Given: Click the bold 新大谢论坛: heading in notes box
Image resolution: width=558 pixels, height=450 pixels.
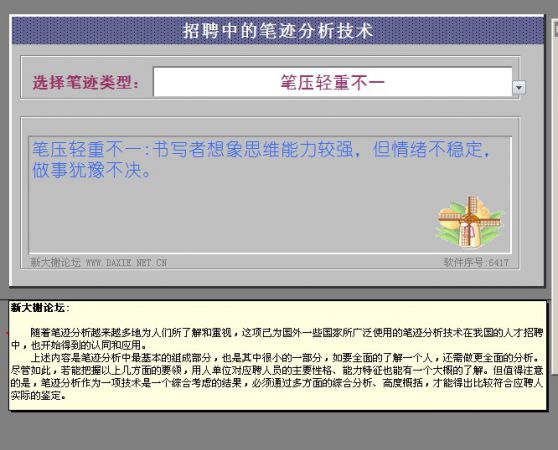Looking at the screenshot, I should [40, 308].
